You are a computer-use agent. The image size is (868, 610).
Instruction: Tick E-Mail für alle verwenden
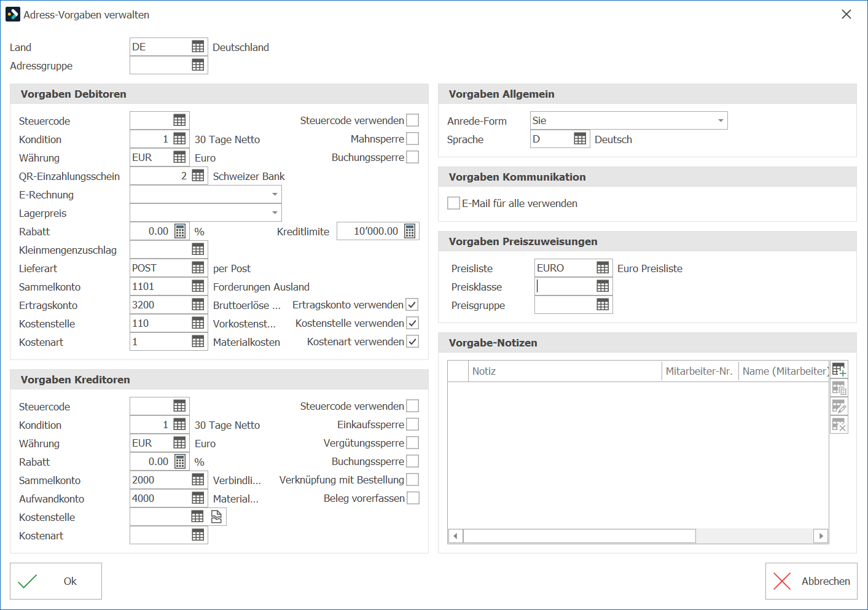(x=454, y=203)
